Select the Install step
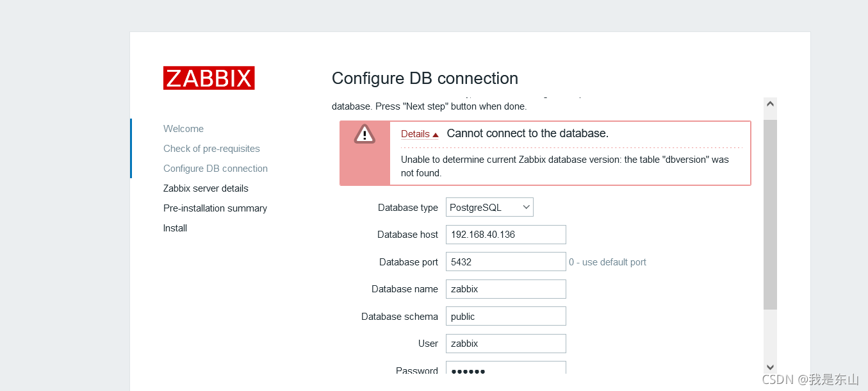This screenshot has width=868, height=391. (175, 228)
